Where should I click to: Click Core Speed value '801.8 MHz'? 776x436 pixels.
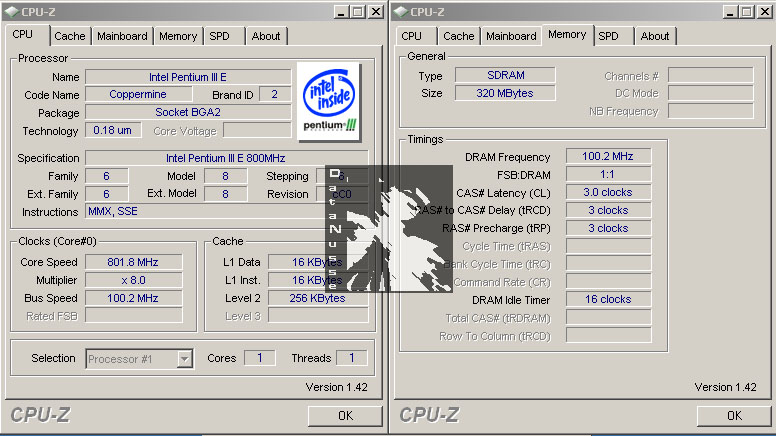(134, 262)
